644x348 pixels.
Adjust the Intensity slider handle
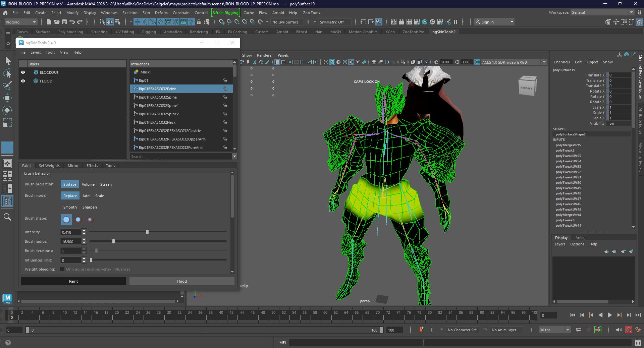147,232
